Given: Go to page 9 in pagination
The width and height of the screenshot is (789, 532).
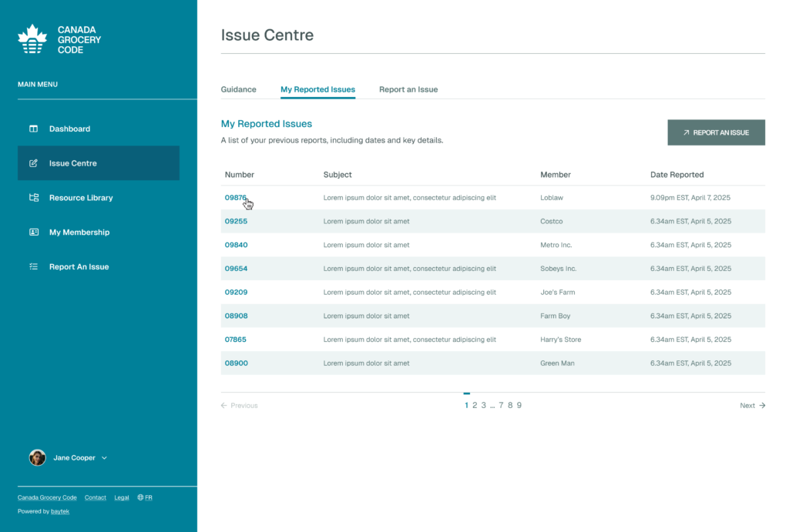Looking at the screenshot, I should [519, 406].
